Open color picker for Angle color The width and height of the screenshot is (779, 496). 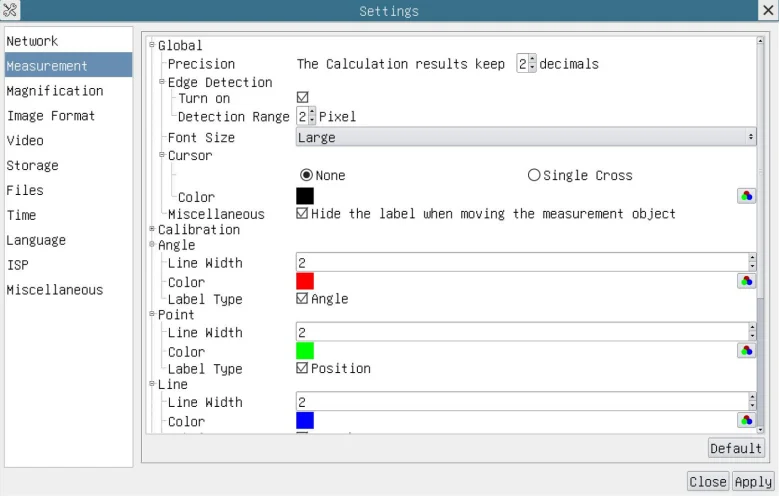click(746, 281)
